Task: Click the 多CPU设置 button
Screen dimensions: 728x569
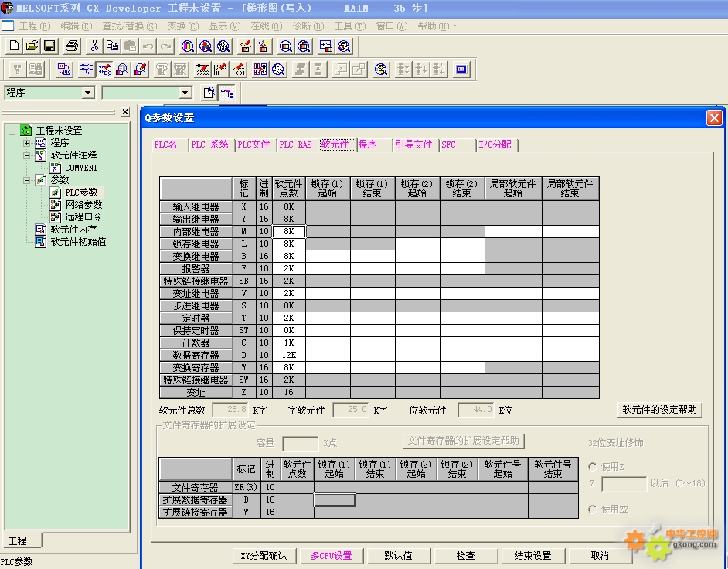Action: click(331, 556)
